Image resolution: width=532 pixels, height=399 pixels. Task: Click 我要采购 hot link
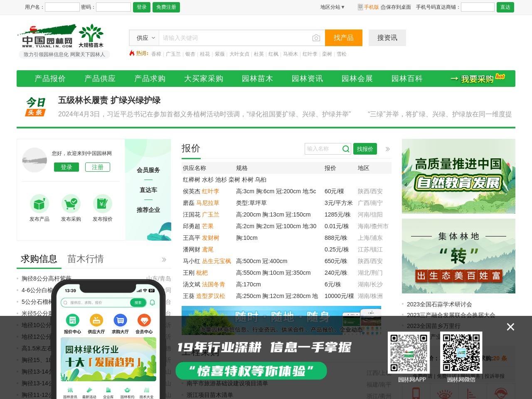[478, 79]
